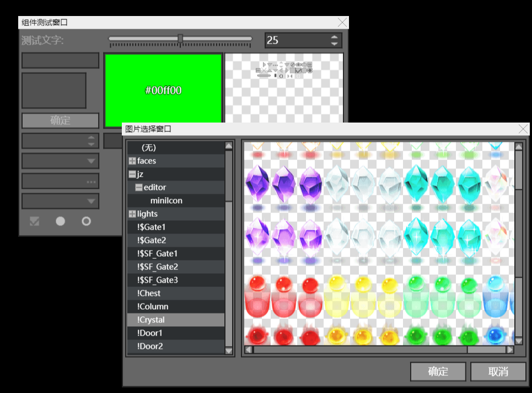This screenshot has height=393, width=532.
Task: Click the single-line text field under 测试文字
Action: 61,61
